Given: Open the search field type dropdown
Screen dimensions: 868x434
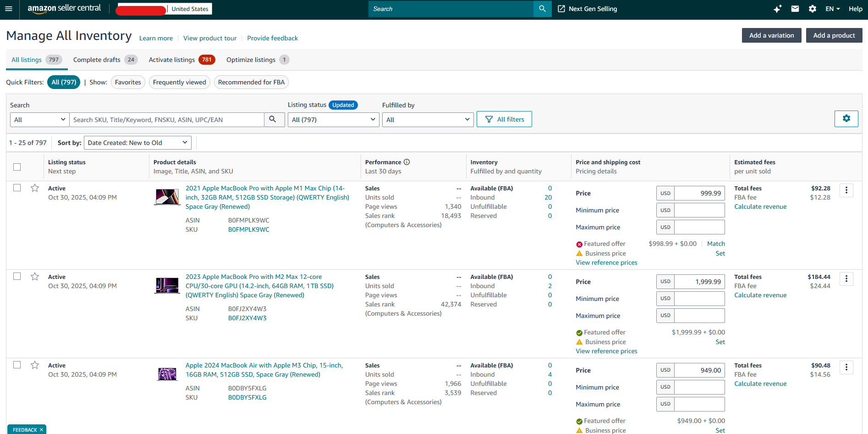Looking at the screenshot, I should 40,120.
